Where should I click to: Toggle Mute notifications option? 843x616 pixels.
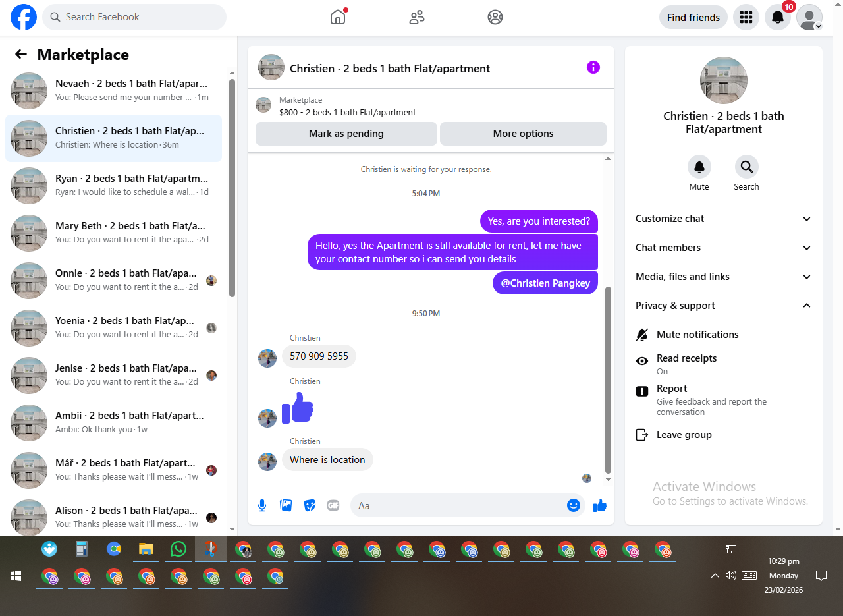[724, 335]
